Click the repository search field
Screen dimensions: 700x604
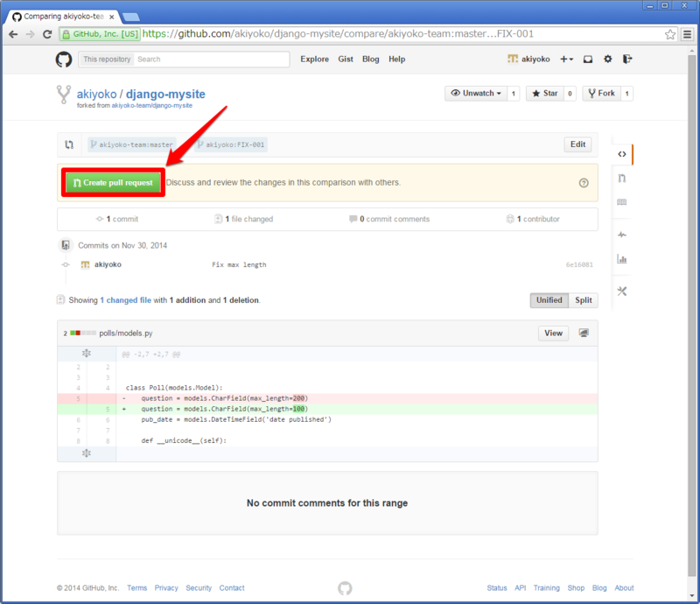[211, 59]
